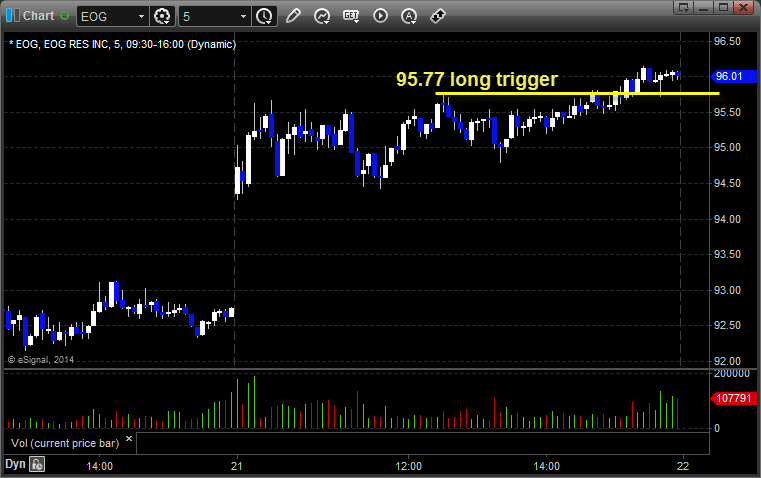The width and height of the screenshot is (761, 478).
Task: Maximize the chart window
Action: click(723, 7)
